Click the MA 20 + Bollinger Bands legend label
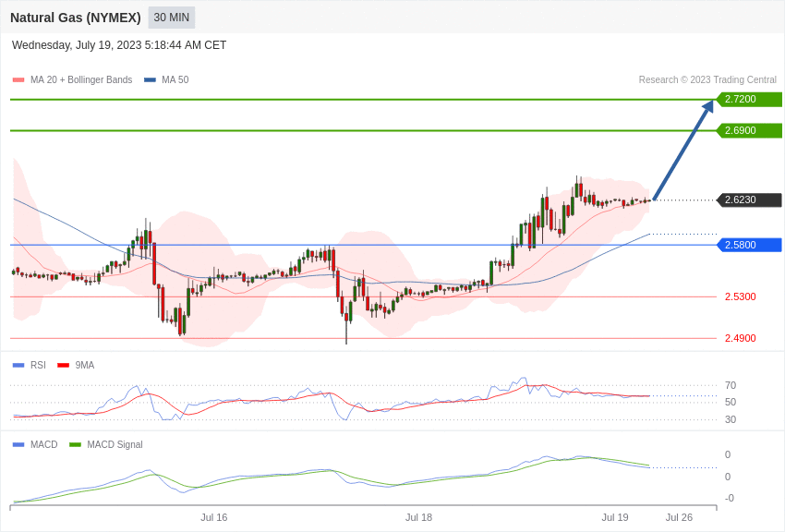The height and width of the screenshot is (532, 785). (x=81, y=79)
